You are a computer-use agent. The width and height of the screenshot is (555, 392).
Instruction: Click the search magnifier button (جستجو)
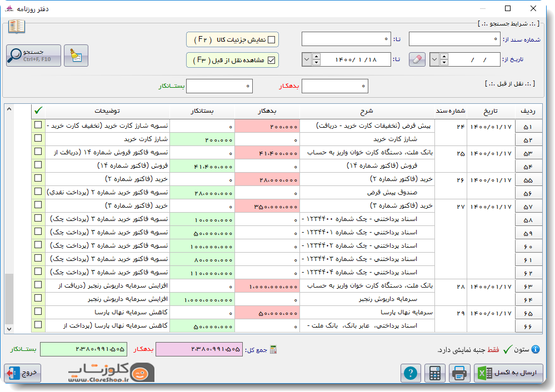point(34,56)
